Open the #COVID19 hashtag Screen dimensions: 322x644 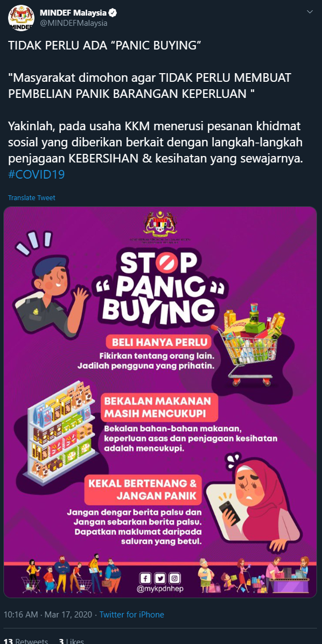point(36,174)
